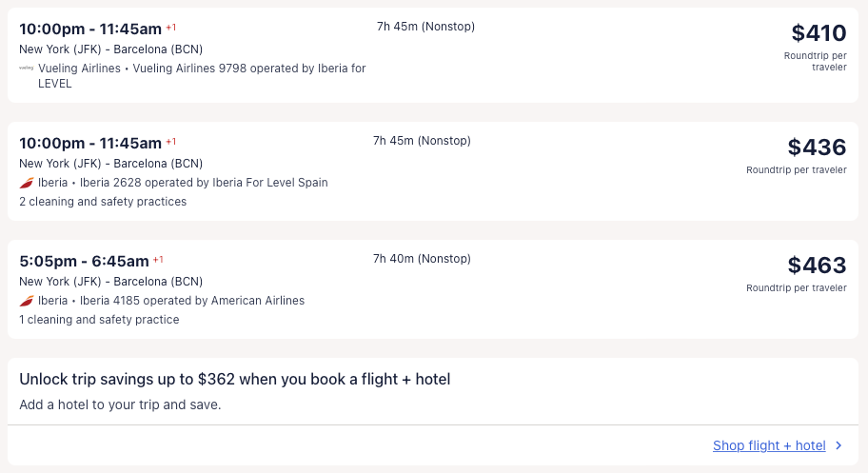Choose the $463 roundtrip price
Image resolution: width=868 pixels, height=473 pixels.
[817, 266]
